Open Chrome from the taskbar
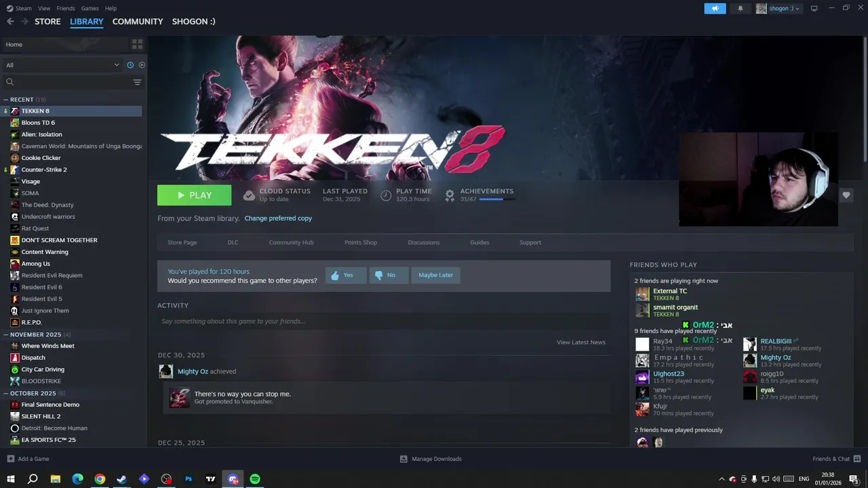The image size is (868, 488). [100, 479]
